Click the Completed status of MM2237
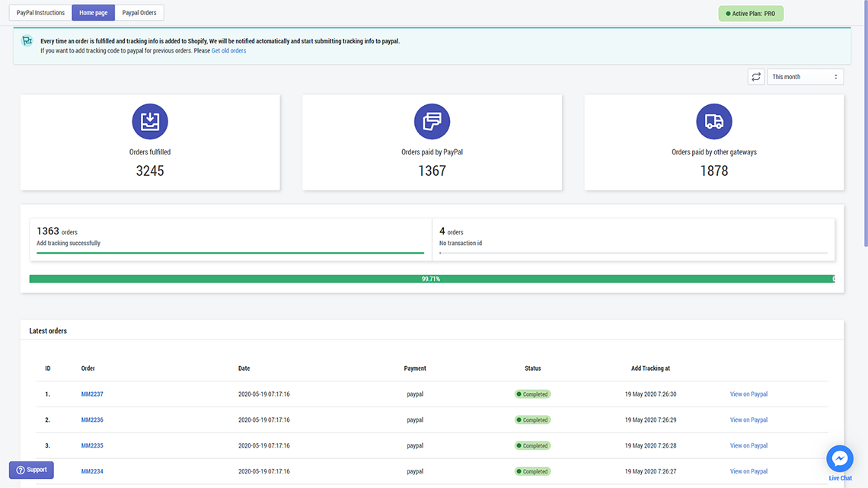 tap(532, 394)
